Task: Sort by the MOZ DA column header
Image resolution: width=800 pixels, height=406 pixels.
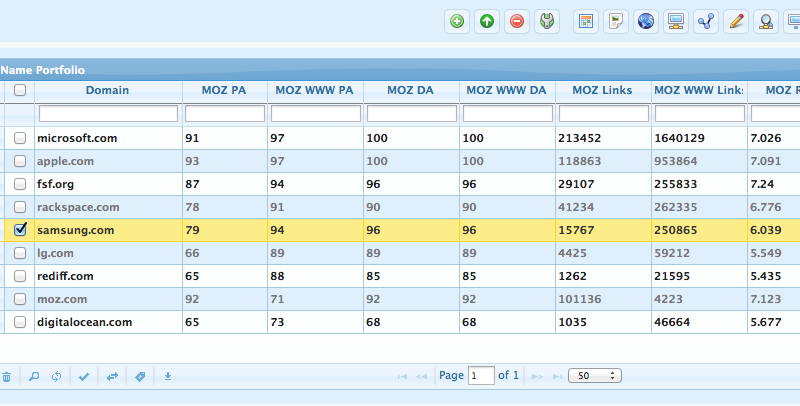Action: pos(410,90)
